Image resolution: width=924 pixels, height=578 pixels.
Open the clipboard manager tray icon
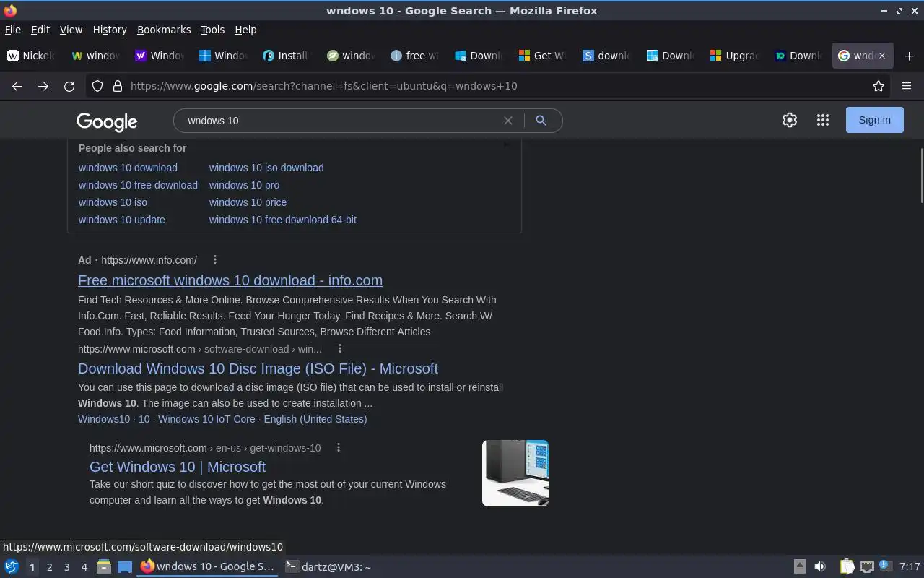(x=847, y=566)
